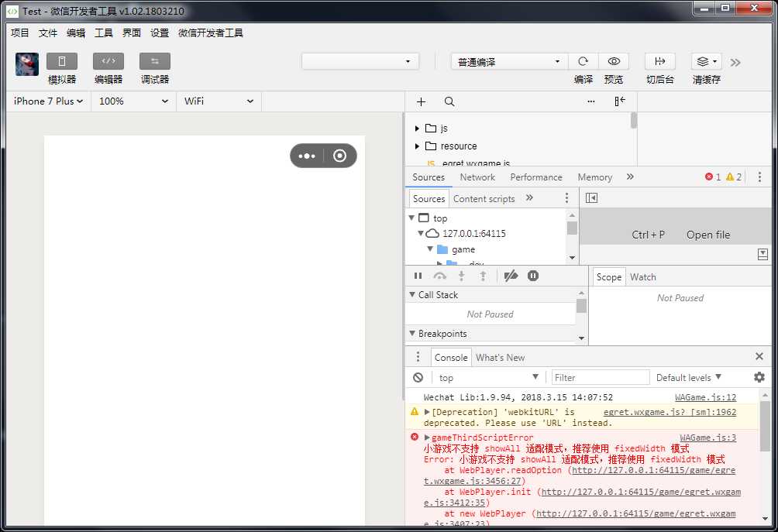Click the simulator capsule close circle
This screenshot has height=532, width=778.
click(340, 156)
